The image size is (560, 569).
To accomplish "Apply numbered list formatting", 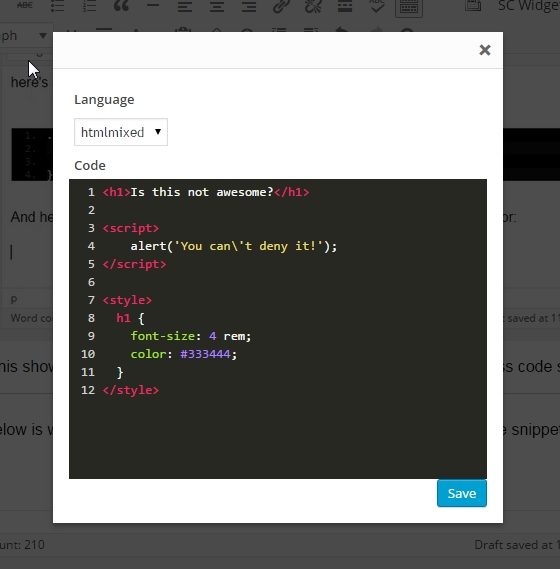I will coord(89,6).
